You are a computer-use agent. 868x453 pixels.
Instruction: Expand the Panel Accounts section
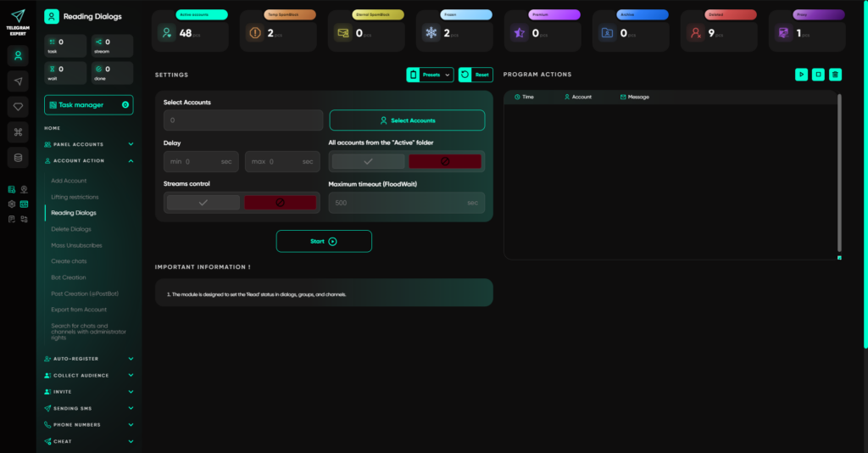[x=88, y=144]
